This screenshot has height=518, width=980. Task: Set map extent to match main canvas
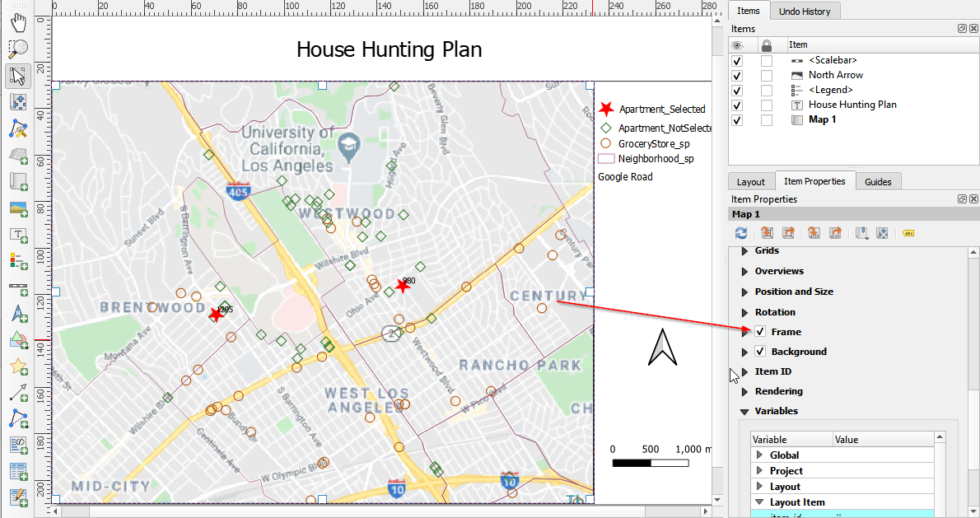768,233
